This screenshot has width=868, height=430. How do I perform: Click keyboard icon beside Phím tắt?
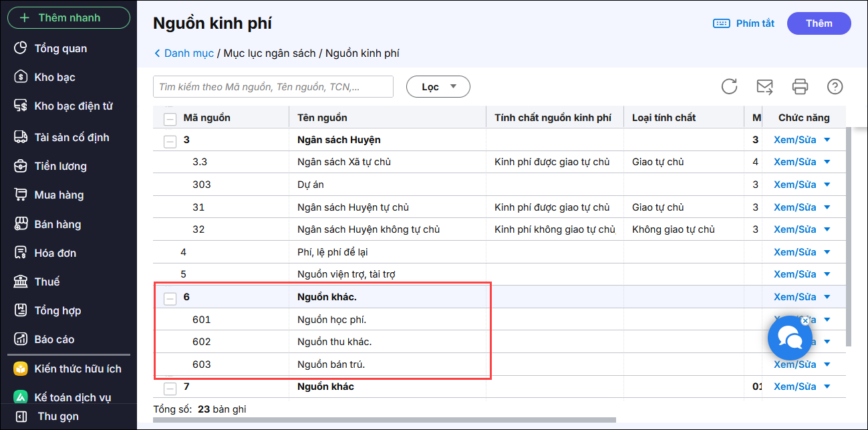click(x=722, y=23)
